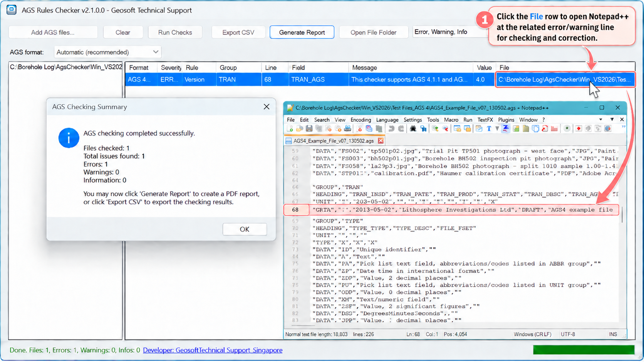Click the green record macro icon
The image size is (644, 362).
[x=567, y=128]
